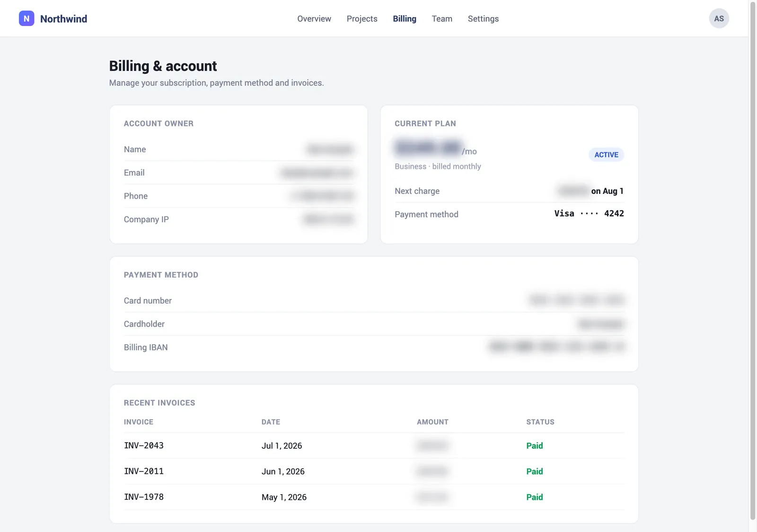Screen dimensions: 757x532
Task: Click the Billing IBAN label
Action: point(146,348)
